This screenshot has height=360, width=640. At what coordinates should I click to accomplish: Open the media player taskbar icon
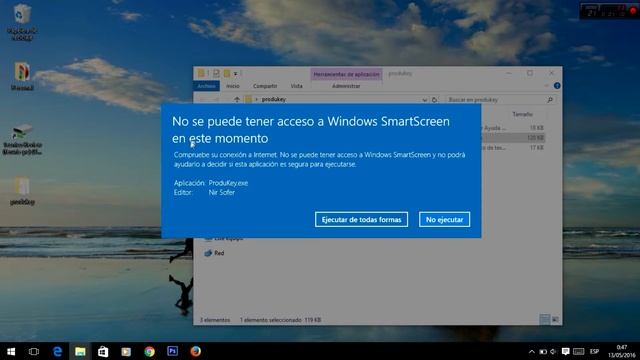(126, 351)
